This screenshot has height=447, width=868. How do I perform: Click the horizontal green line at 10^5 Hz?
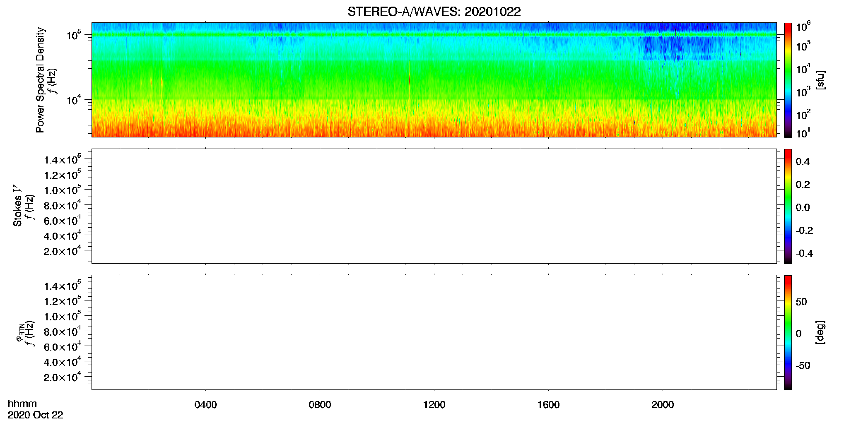tap(434, 35)
